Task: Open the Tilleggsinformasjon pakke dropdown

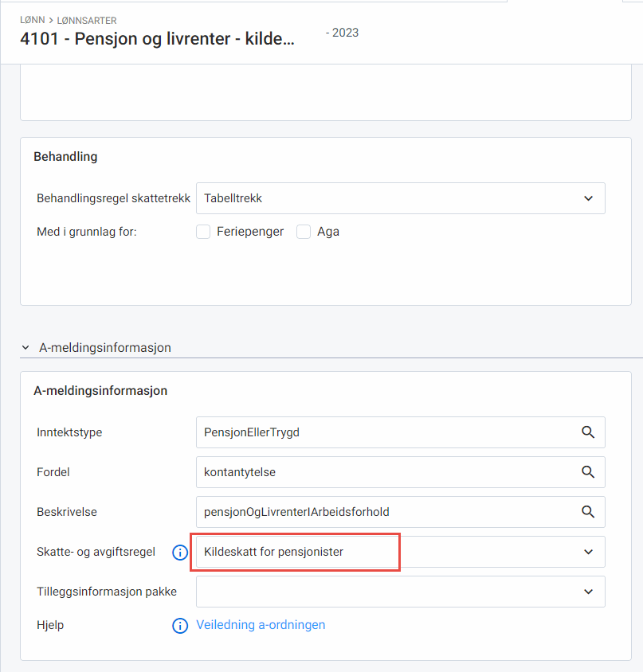Action: click(x=588, y=592)
